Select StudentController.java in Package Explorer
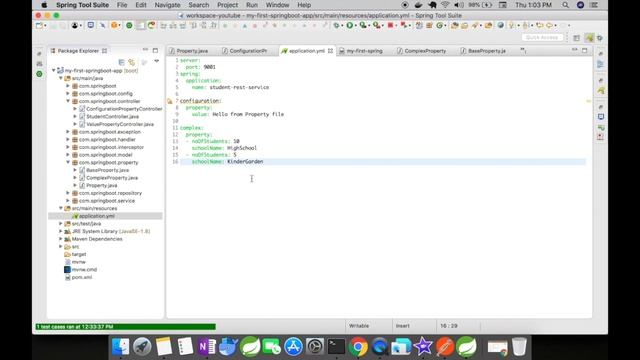The height and width of the screenshot is (360, 640). pyautogui.click(x=112, y=116)
